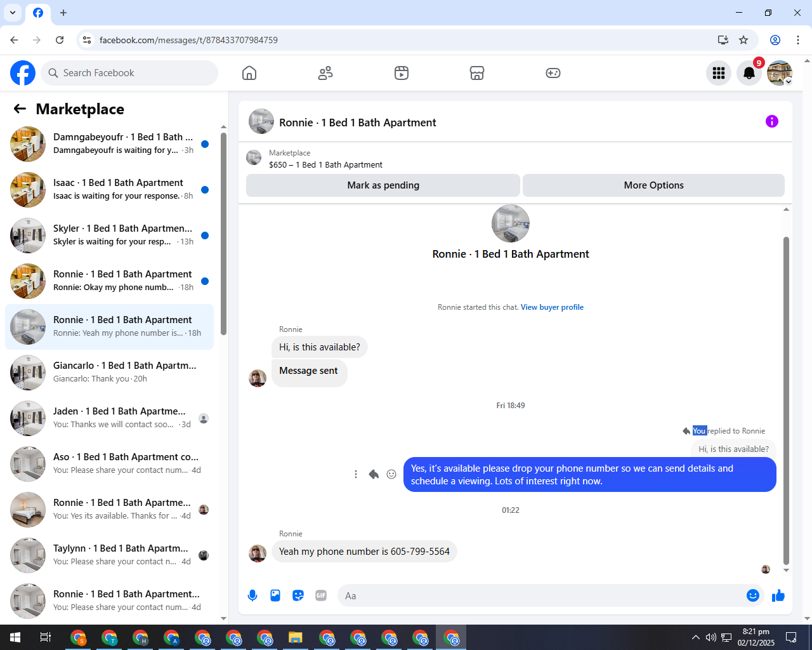812x650 pixels.
Task: Click the large listing photo in chat center
Action: click(511, 223)
